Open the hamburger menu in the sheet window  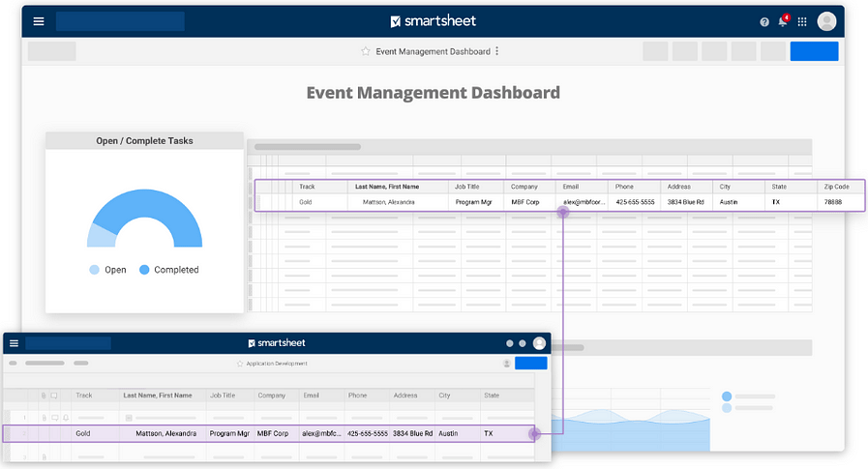tap(14, 343)
